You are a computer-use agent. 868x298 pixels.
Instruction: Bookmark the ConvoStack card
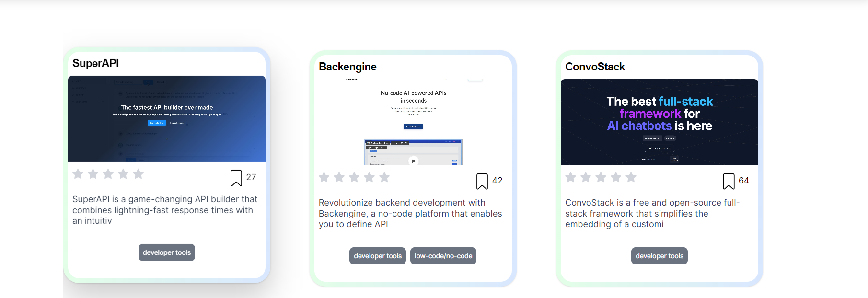tap(729, 181)
